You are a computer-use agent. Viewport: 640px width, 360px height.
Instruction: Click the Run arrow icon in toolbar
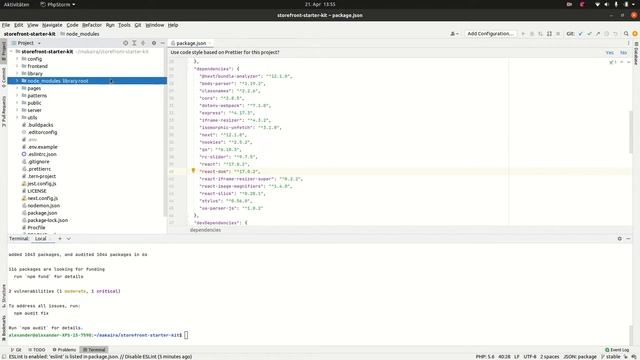(x=523, y=34)
